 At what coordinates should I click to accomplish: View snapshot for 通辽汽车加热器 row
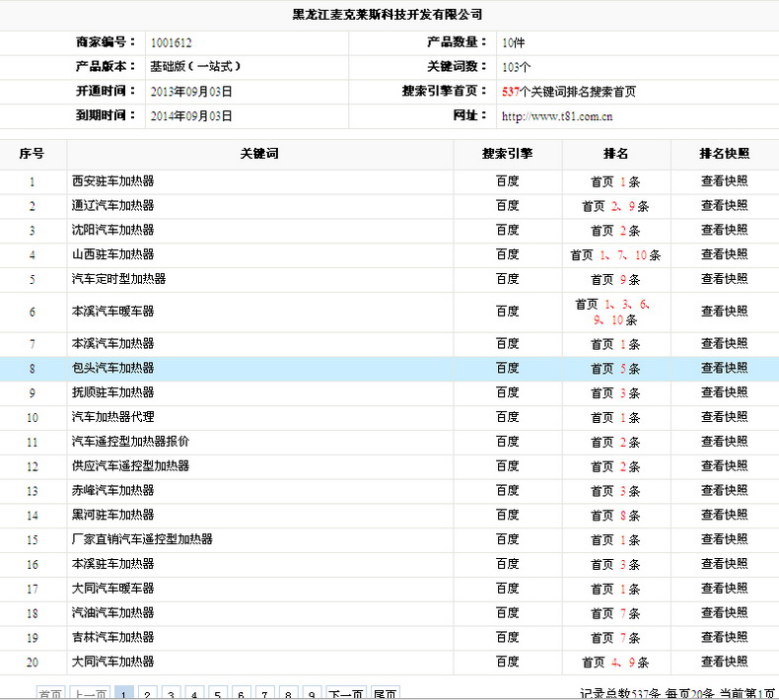pyautogui.click(x=724, y=206)
